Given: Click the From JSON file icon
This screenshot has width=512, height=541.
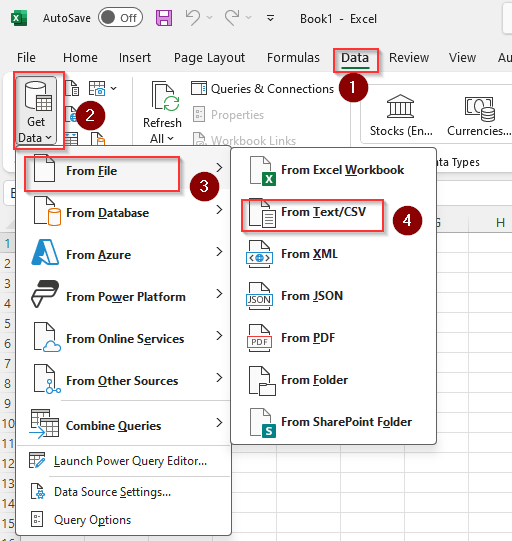Looking at the screenshot, I should 259,296.
